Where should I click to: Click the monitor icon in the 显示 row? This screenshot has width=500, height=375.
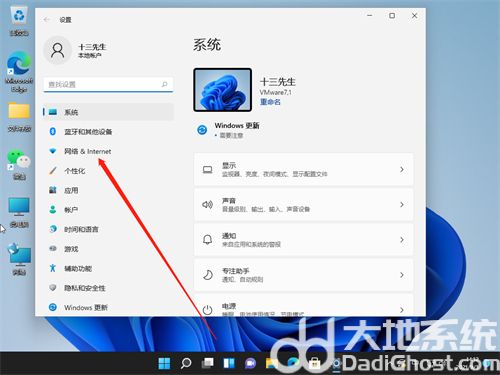(208, 170)
